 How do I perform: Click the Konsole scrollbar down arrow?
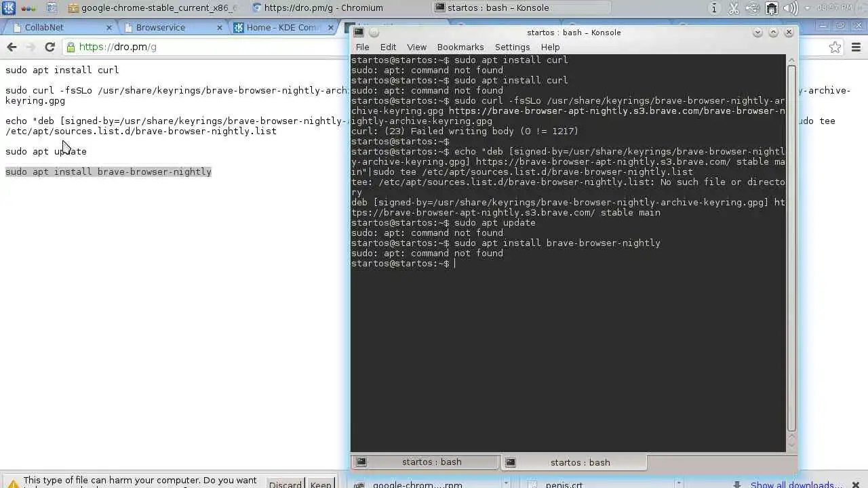(x=791, y=445)
